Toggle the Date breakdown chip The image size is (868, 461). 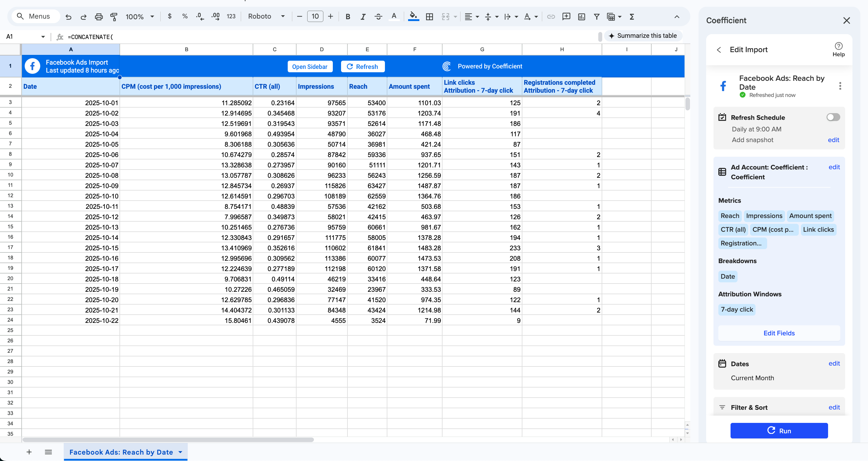[x=727, y=276]
